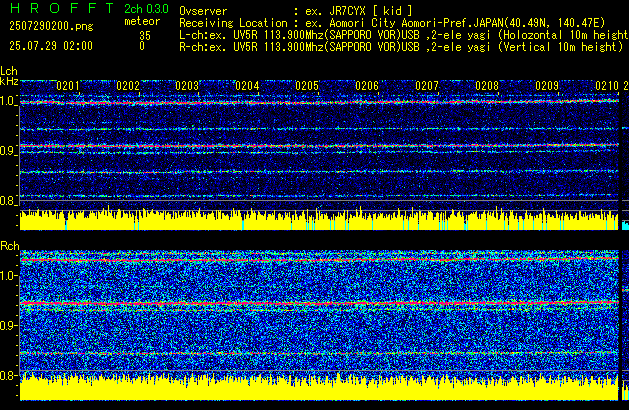Click the Lch 0.9 frequency tick label
Screen dimensions: 629x410
[8, 151]
